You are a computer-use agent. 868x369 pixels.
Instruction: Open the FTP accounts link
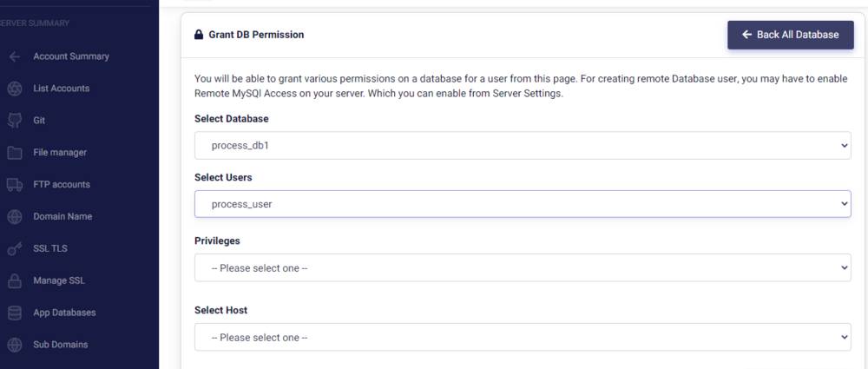click(62, 184)
